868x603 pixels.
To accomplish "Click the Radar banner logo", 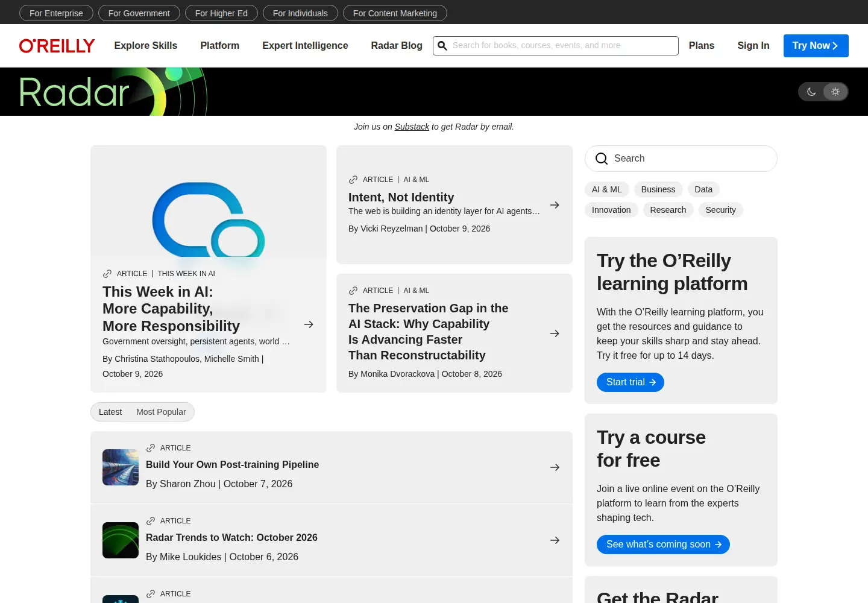I will [x=113, y=92].
